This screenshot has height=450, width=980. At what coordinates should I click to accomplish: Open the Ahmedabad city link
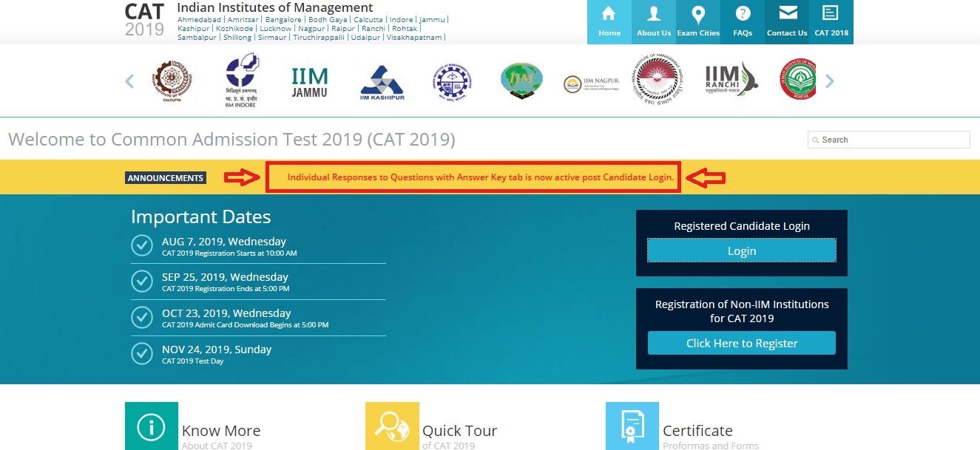click(200, 19)
